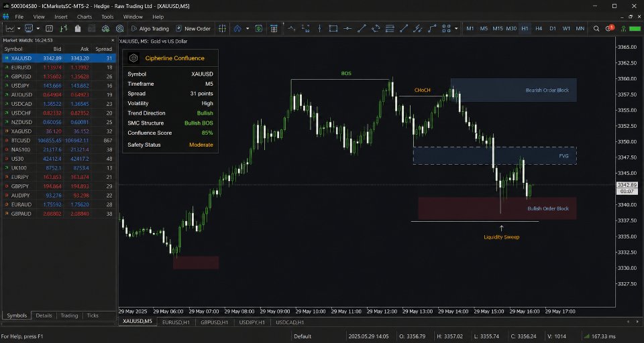Switch timeframe to M30
644x343 pixels.
[x=511, y=29]
